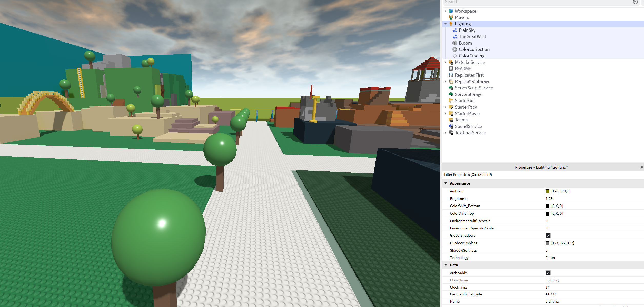644x307 pixels.
Task: Click the TextChatService icon
Action: [451, 133]
